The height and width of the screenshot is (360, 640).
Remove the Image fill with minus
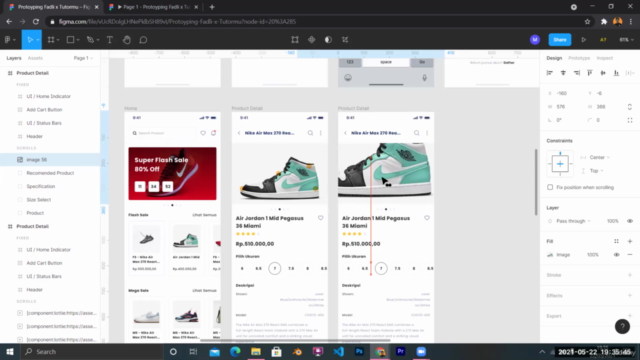coord(630,255)
